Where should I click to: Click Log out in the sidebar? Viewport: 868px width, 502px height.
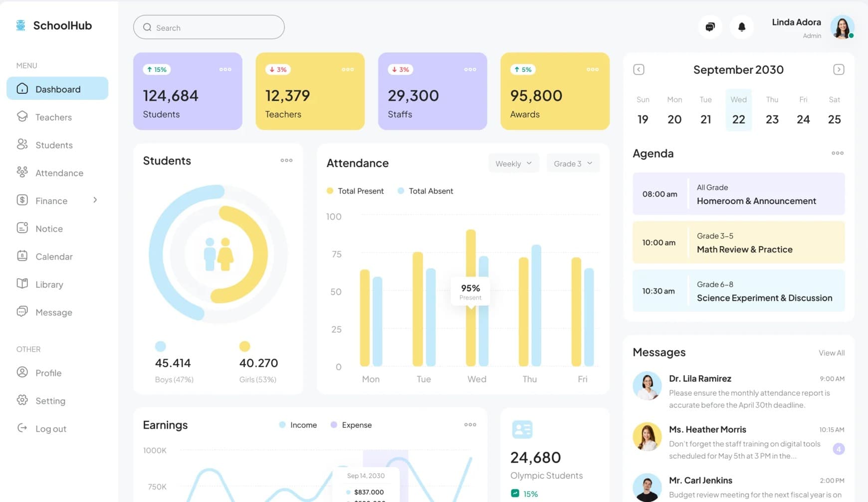[50, 429]
